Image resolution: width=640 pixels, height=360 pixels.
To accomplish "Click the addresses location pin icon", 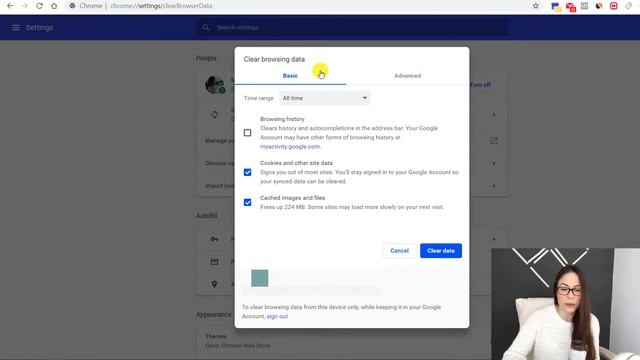I will [x=214, y=284].
